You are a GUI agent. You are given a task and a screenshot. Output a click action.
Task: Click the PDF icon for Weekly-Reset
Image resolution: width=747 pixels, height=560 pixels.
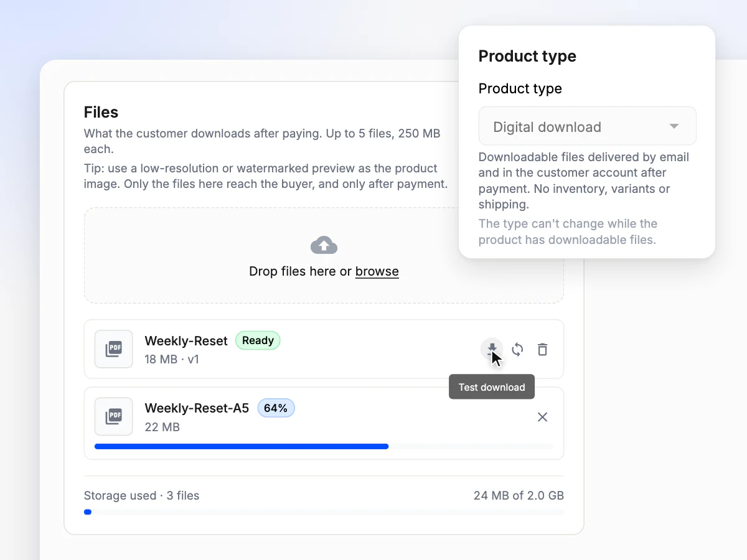113,349
